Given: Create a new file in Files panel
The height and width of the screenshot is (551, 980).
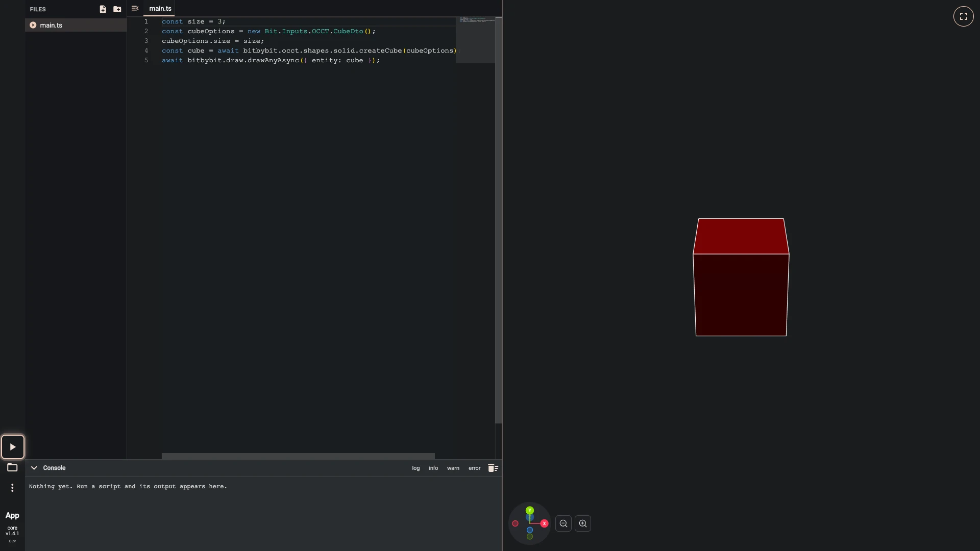Looking at the screenshot, I should click(103, 9).
